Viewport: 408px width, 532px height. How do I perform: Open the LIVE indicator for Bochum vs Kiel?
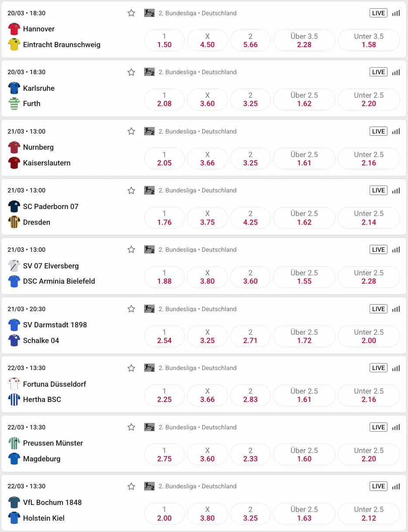point(378,486)
